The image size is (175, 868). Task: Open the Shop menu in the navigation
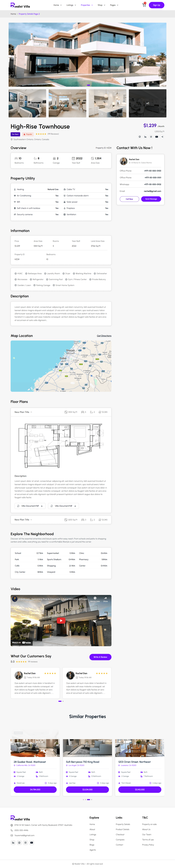[x=101, y=5]
